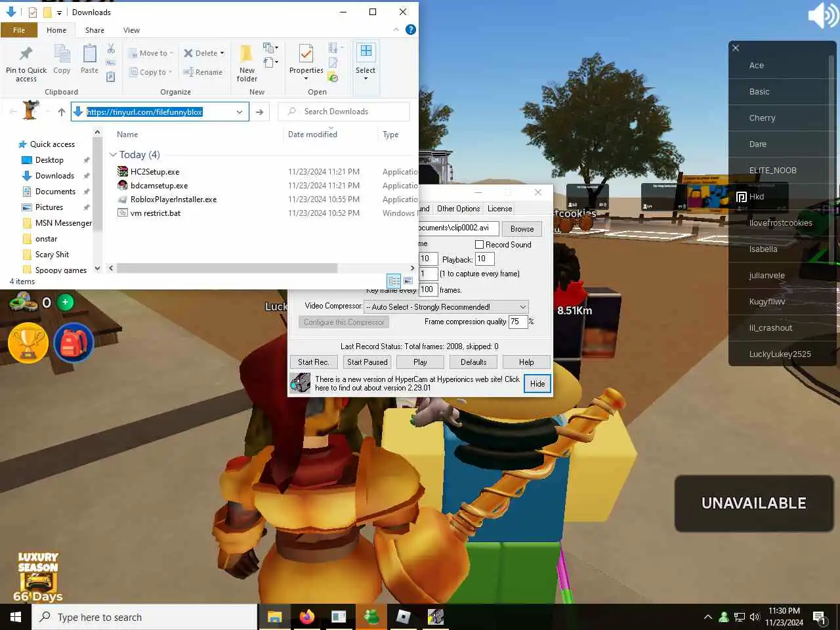Select player Cherry in player list
This screenshot has height=630, width=840.
coord(781,118)
